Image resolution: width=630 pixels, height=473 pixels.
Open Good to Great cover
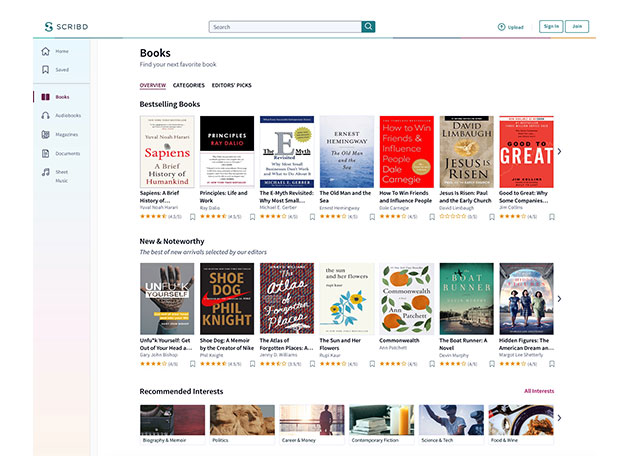point(526,152)
